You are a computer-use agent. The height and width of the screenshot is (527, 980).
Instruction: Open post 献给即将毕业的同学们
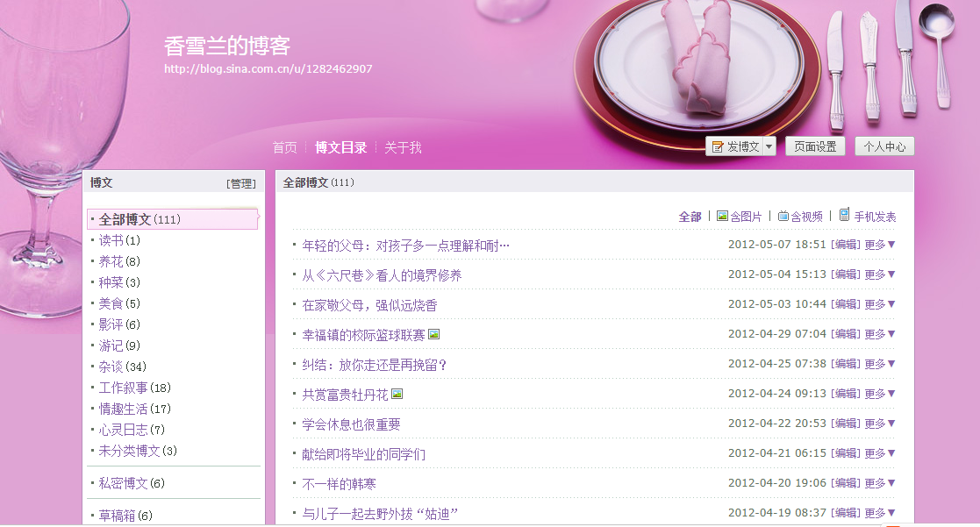(364, 454)
